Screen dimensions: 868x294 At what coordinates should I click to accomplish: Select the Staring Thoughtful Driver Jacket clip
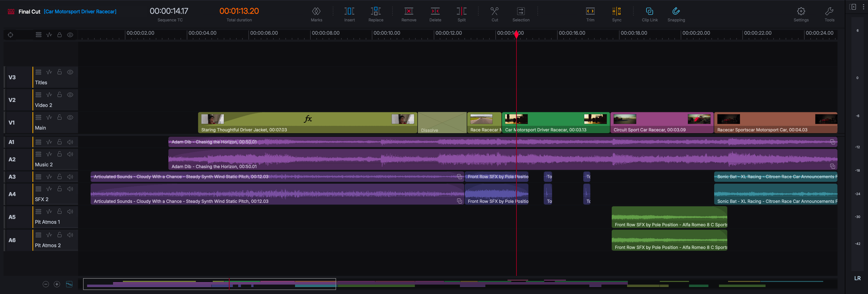308,123
